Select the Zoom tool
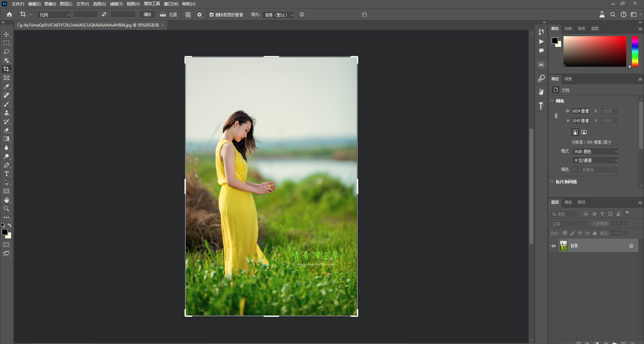This screenshot has width=644, height=344. point(6,209)
